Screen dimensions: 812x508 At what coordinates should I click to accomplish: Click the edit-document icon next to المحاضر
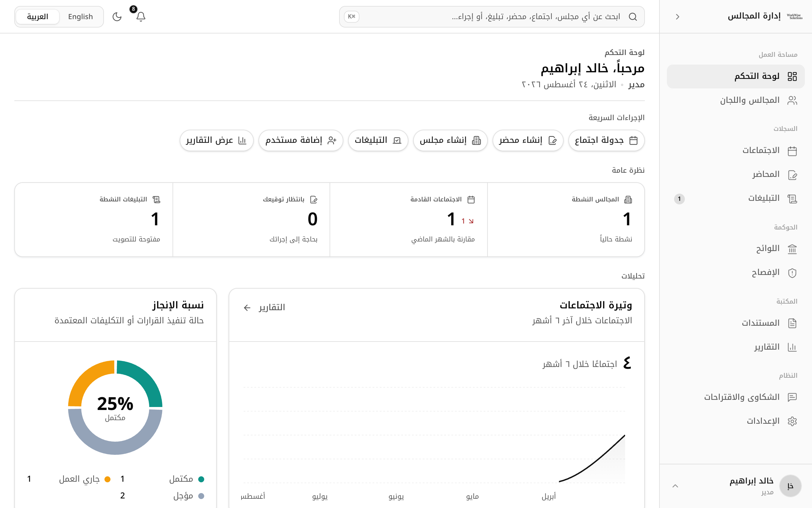tap(792, 175)
